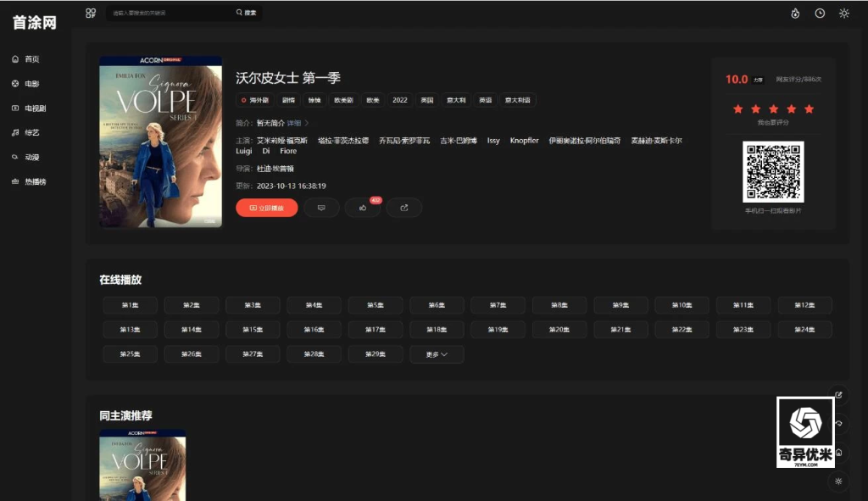
Task: Expand synopsis via 详细 link
Action: [298, 123]
